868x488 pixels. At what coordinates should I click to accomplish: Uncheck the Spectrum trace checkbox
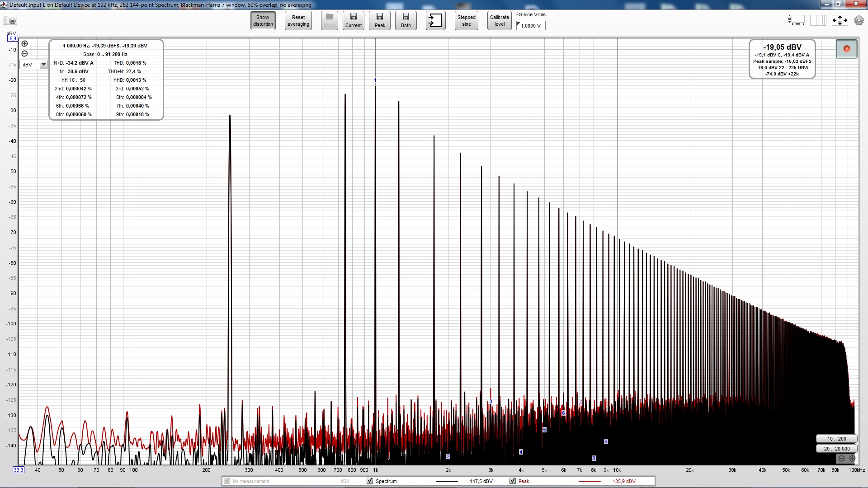pos(370,481)
